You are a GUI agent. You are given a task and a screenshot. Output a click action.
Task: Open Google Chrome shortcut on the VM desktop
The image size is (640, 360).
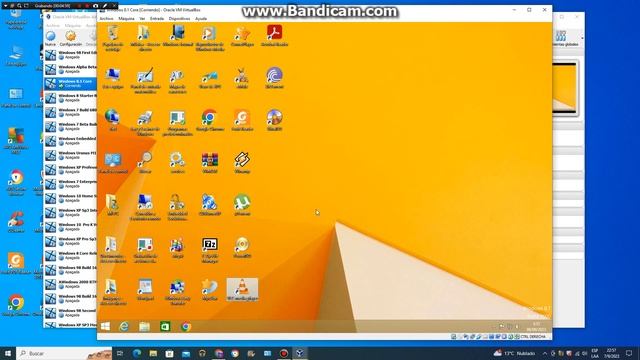[209, 120]
